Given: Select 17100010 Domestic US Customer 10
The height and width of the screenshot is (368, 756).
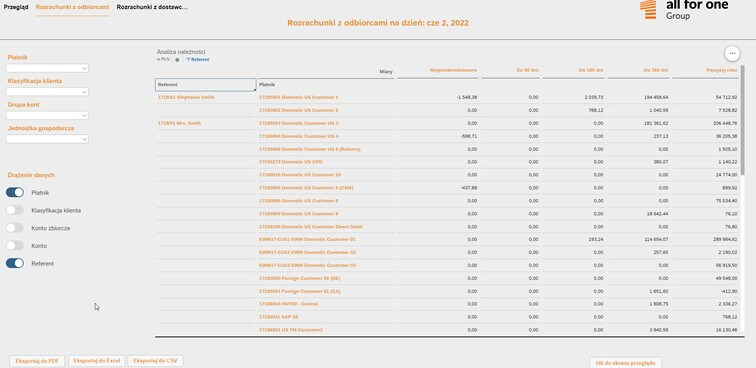Looking at the screenshot, I should (x=300, y=175).
